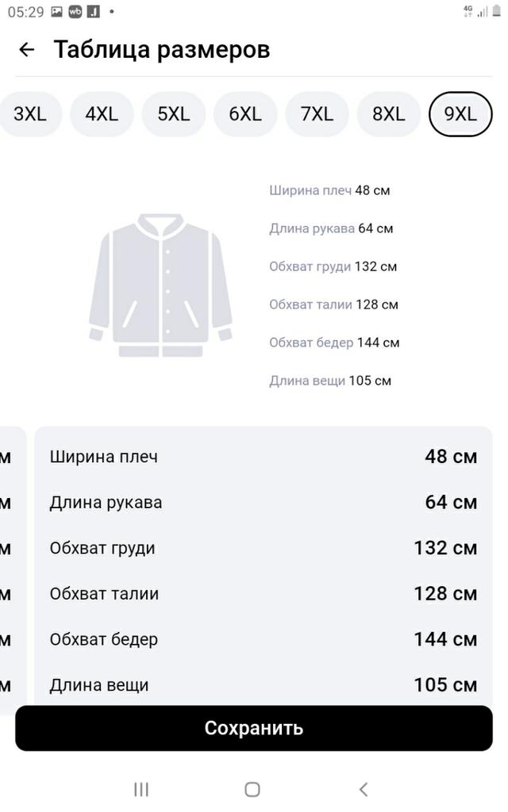Choose the 6XL size chip
The image size is (508, 812).
245,114
